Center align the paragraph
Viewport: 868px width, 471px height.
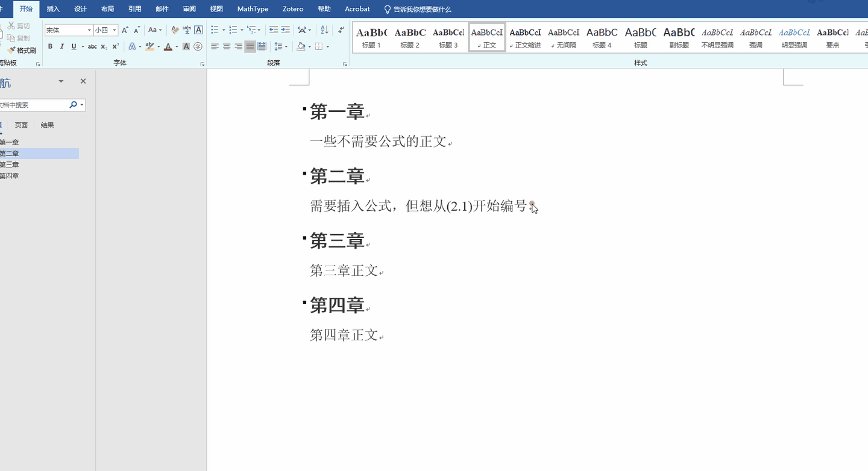coord(227,46)
